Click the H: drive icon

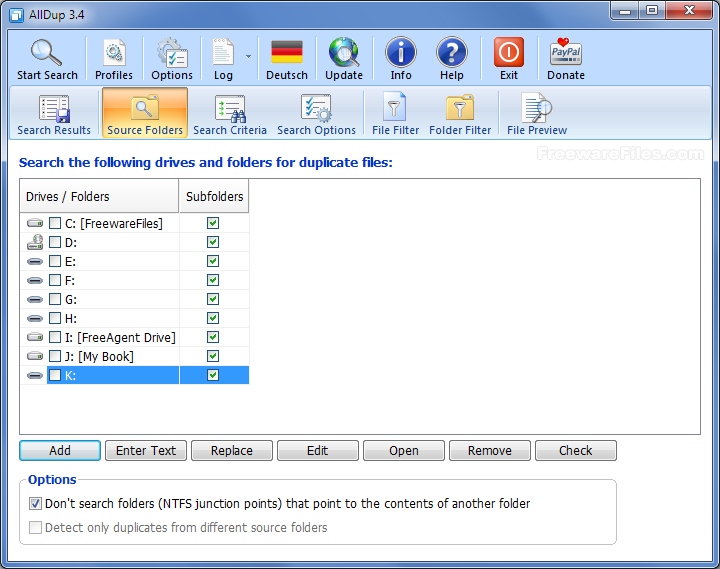[35, 318]
